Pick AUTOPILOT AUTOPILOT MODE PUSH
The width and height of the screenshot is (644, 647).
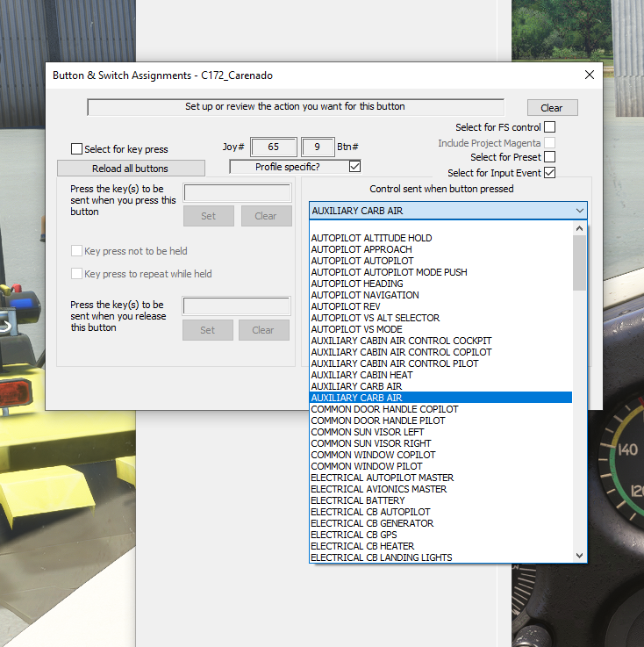[440, 272]
